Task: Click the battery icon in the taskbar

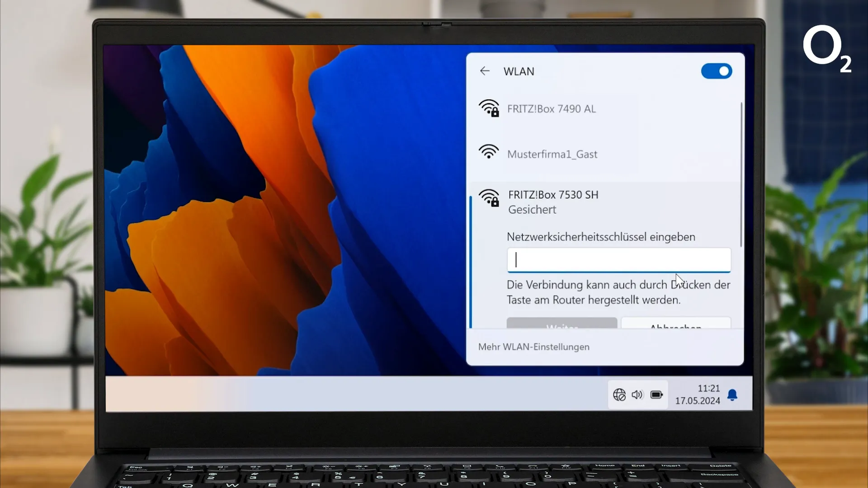Action: [x=656, y=394]
